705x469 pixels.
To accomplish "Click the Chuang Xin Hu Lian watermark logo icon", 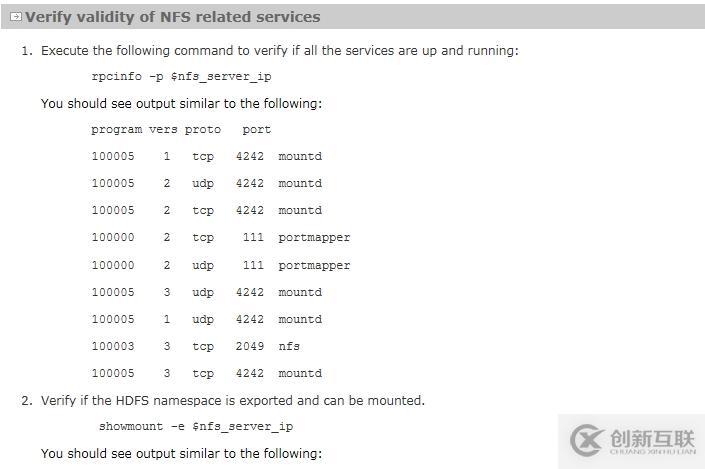I will click(x=587, y=440).
